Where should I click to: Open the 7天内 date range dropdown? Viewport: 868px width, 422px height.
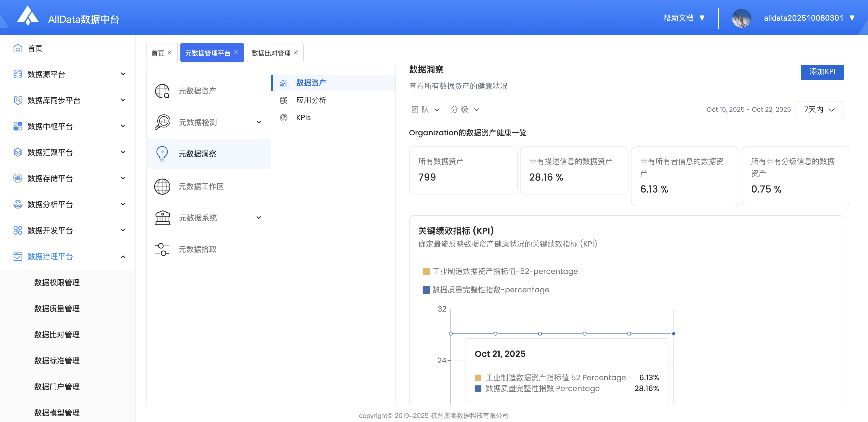(819, 110)
